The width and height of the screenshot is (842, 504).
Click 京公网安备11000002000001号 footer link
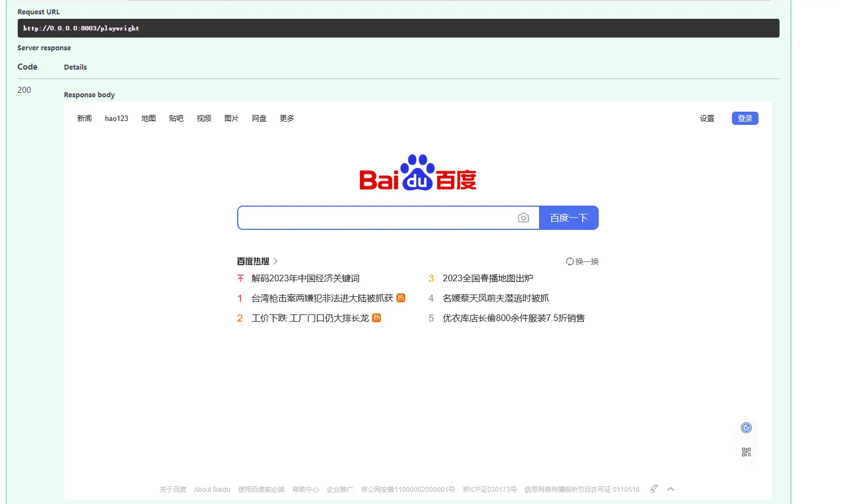pyautogui.click(x=408, y=490)
